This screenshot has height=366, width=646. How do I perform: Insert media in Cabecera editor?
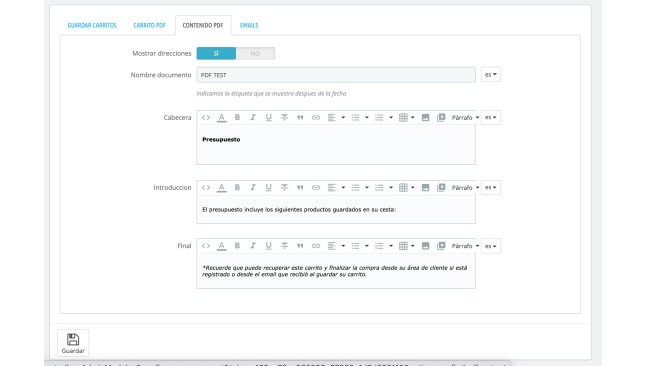[x=441, y=117]
